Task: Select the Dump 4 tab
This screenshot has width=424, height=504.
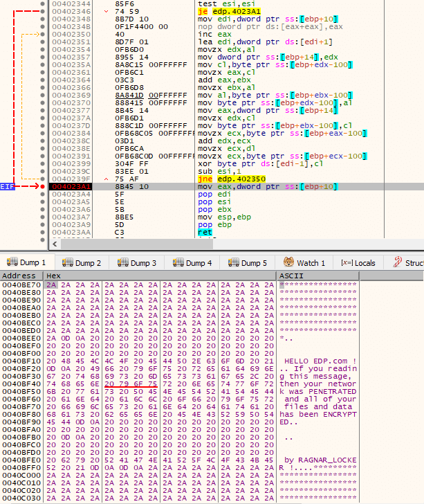Action: [x=192, y=262]
